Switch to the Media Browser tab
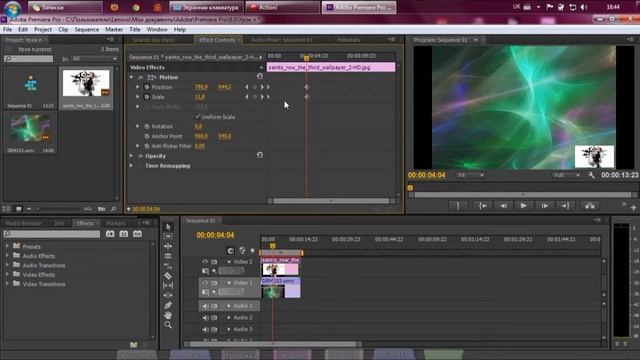This screenshot has width=640, height=360. coord(23,223)
